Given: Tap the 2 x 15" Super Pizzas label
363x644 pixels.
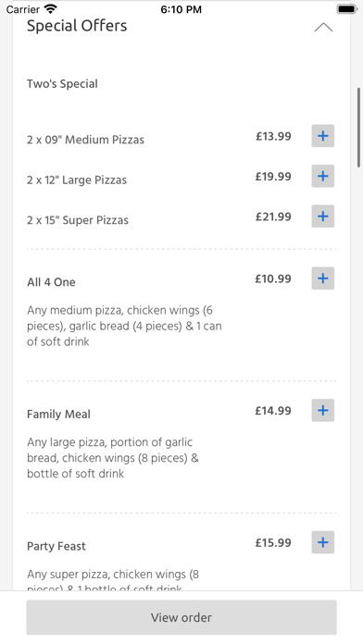Looking at the screenshot, I should (x=78, y=220).
